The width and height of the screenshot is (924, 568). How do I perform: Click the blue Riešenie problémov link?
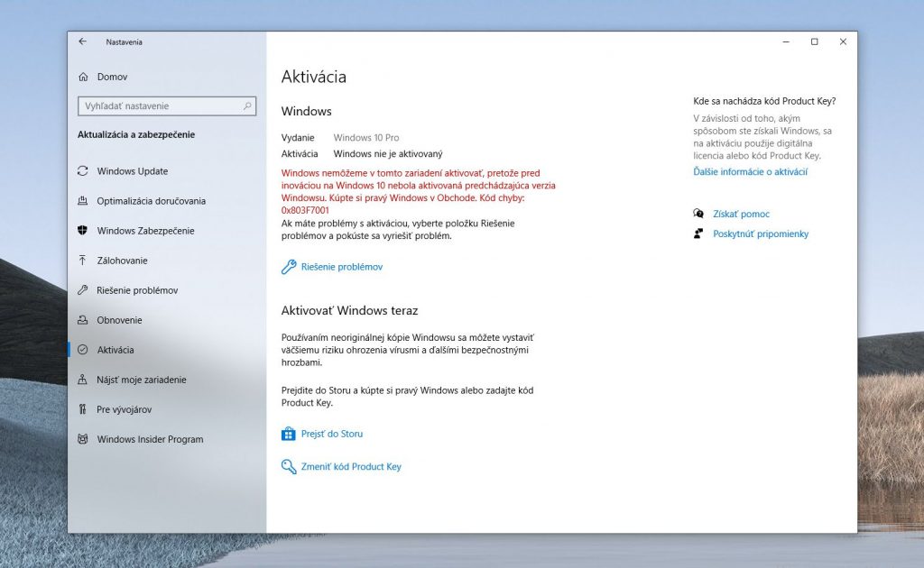[x=342, y=267]
